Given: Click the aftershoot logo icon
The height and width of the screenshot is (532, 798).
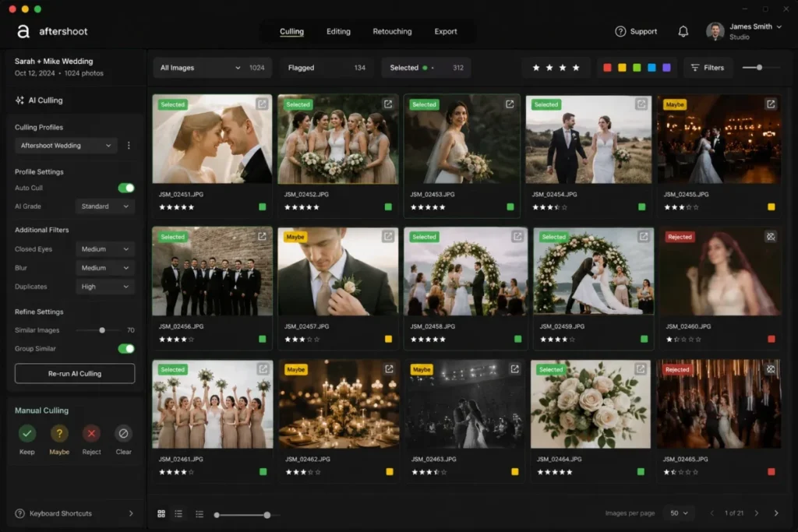Looking at the screenshot, I should point(23,31).
